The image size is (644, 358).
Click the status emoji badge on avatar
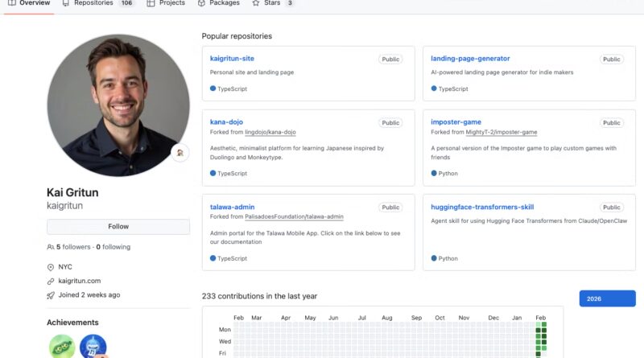pyautogui.click(x=180, y=153)
